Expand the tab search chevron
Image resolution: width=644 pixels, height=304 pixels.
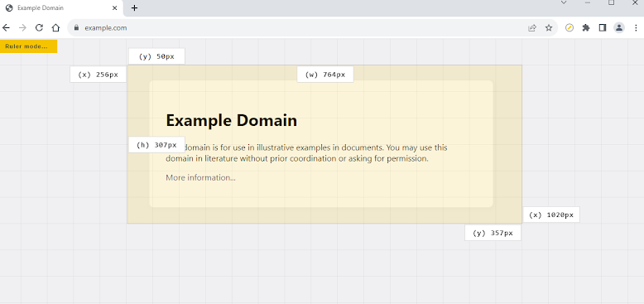564,2
